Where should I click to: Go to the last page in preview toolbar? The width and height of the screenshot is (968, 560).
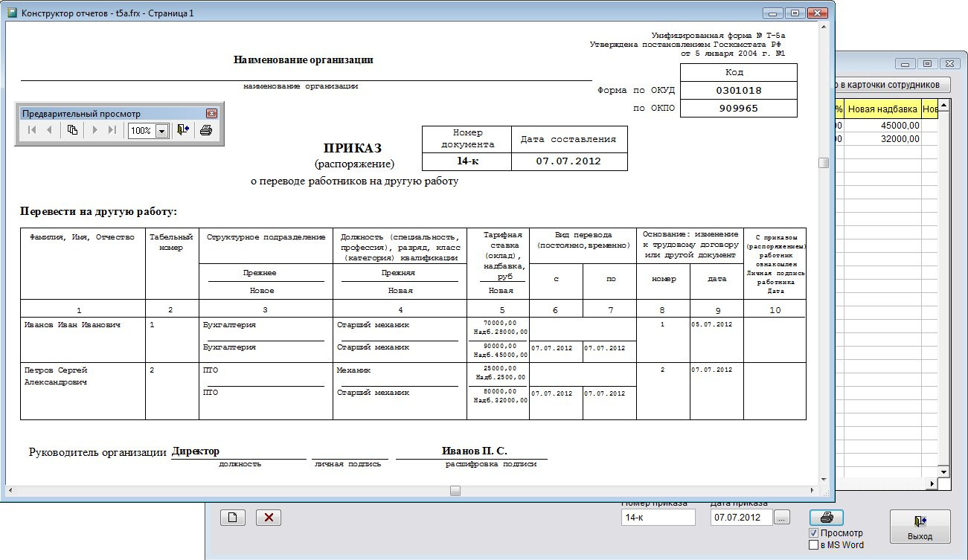coord(112,130)
